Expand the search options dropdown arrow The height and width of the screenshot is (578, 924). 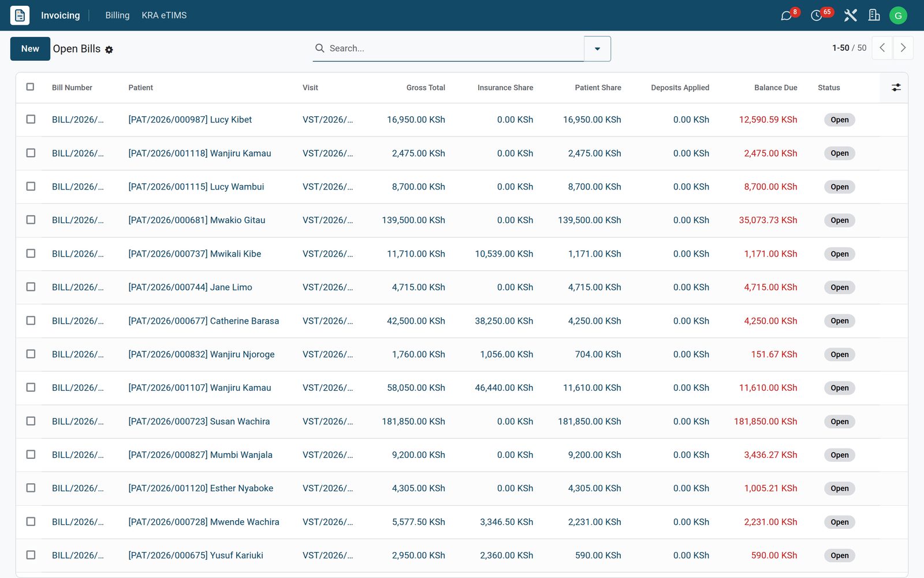point(597,49)
